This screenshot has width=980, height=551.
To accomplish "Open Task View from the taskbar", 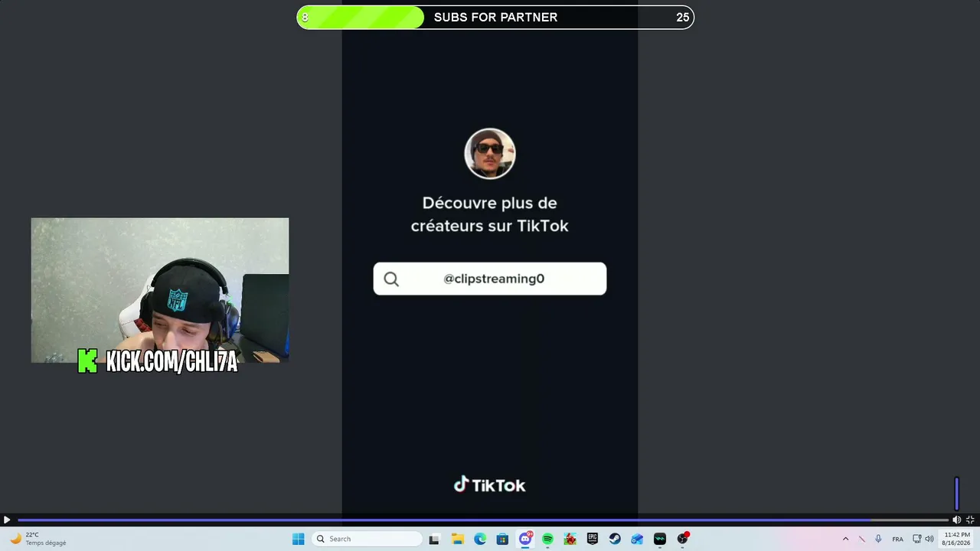I will [x=434, y=539].
